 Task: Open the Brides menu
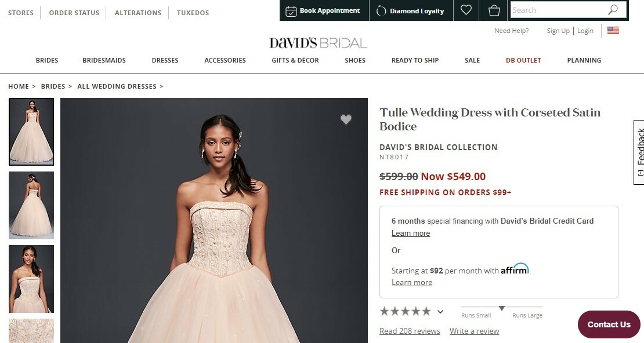tap(47, 60)
